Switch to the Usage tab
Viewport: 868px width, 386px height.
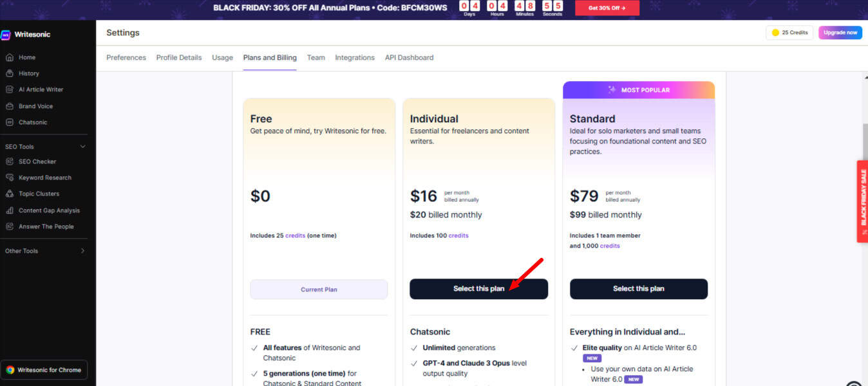(222, 58)
